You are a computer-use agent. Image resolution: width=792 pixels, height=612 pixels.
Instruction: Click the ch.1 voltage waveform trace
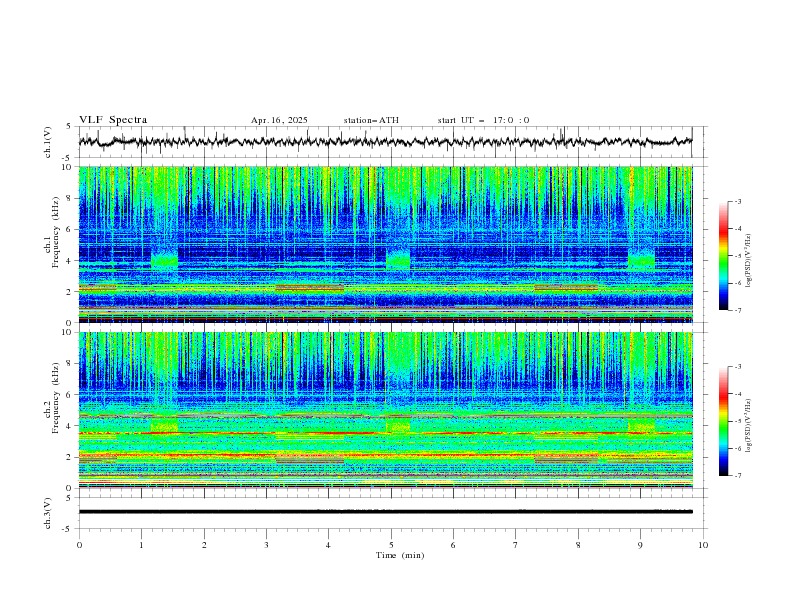385,142
